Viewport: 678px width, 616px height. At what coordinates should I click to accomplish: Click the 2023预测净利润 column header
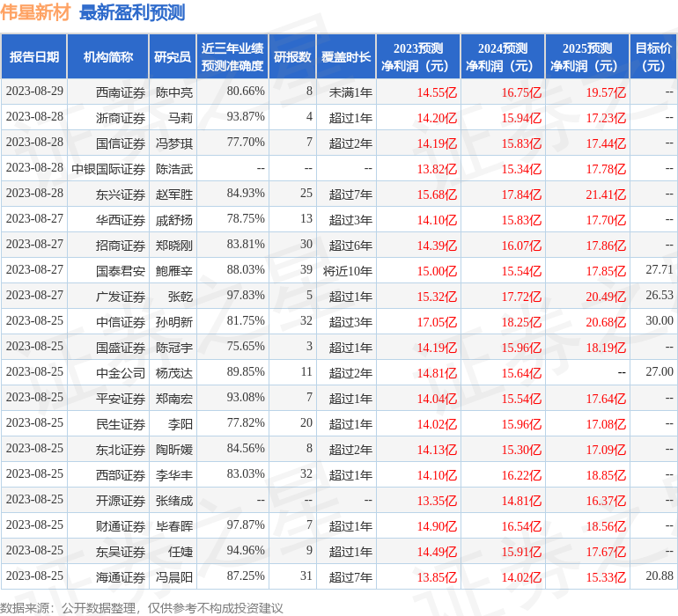pyautogui.click(x=418, y=56)
